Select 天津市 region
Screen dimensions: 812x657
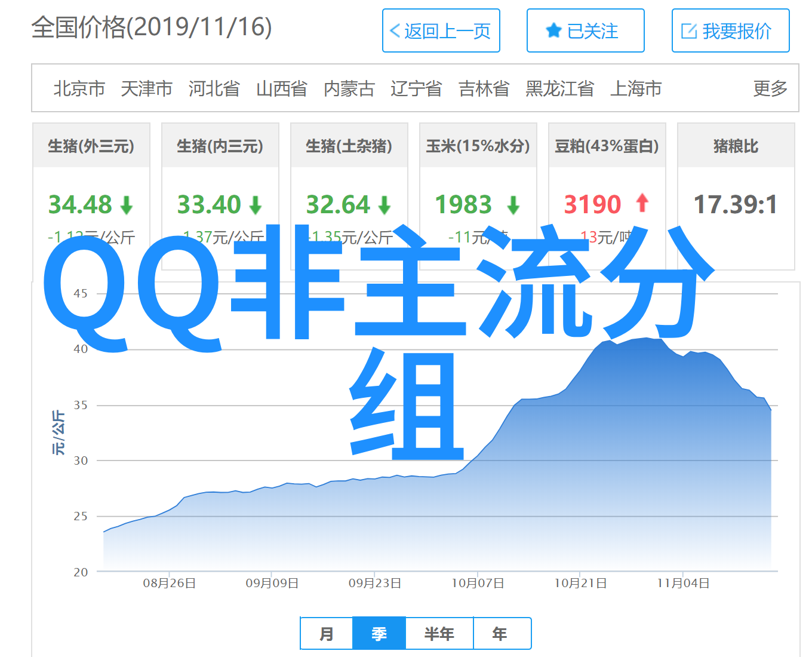click(147, 88)
